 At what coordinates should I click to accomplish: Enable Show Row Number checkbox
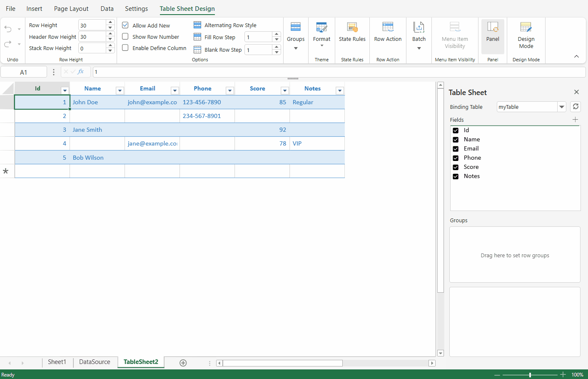[125, 36]
